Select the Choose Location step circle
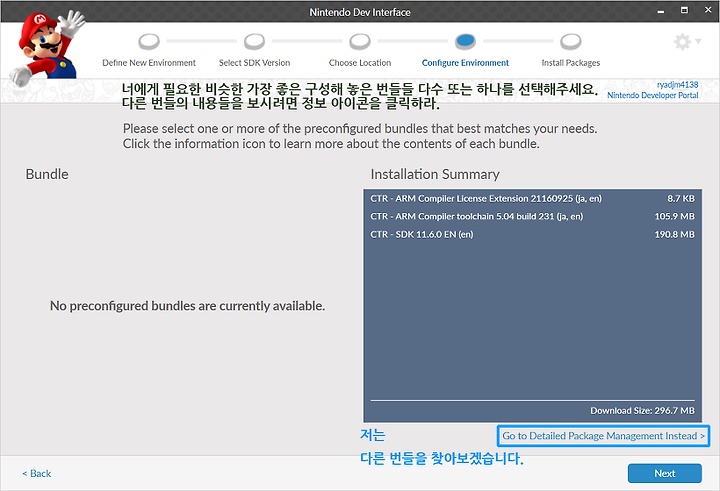Screen dimensions: 720x491 360,41
